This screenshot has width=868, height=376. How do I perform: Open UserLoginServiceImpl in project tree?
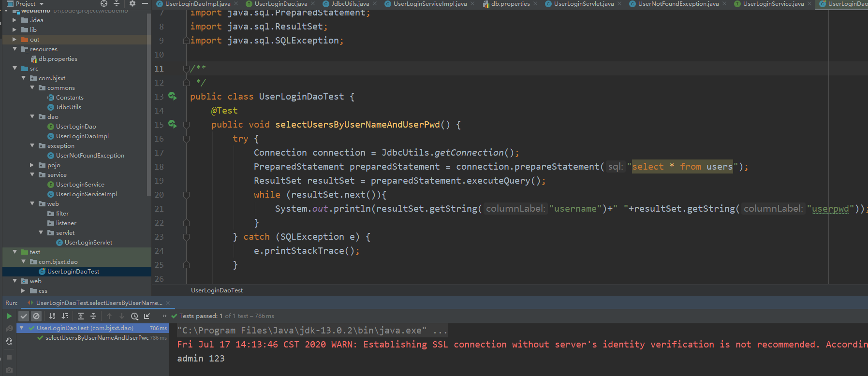point(86,194)
